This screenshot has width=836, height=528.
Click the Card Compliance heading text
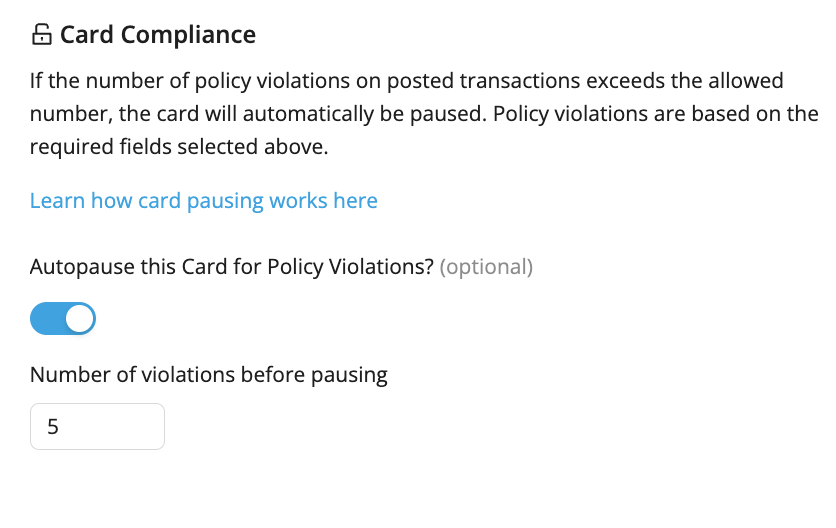point(158,35)
